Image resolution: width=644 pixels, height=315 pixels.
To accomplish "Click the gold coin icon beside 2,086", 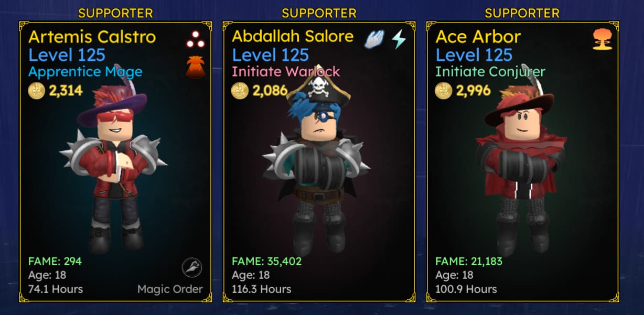I will point(240,91).
